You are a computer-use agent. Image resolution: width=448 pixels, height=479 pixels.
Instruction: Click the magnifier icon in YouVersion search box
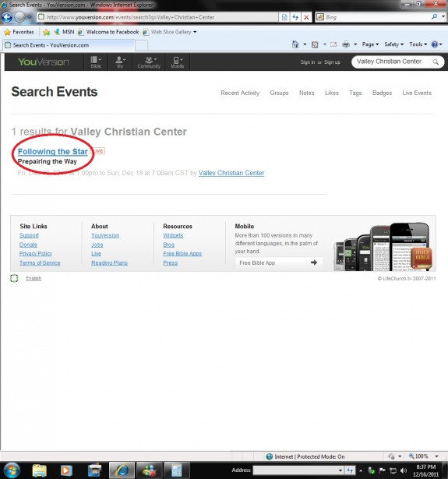[436, 62]
